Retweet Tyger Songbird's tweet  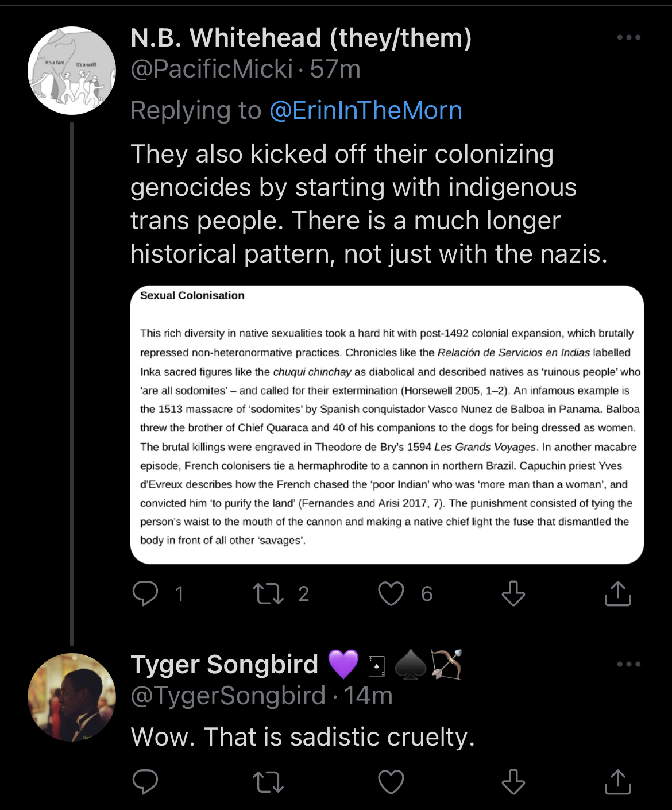click(x=269, y=781)
